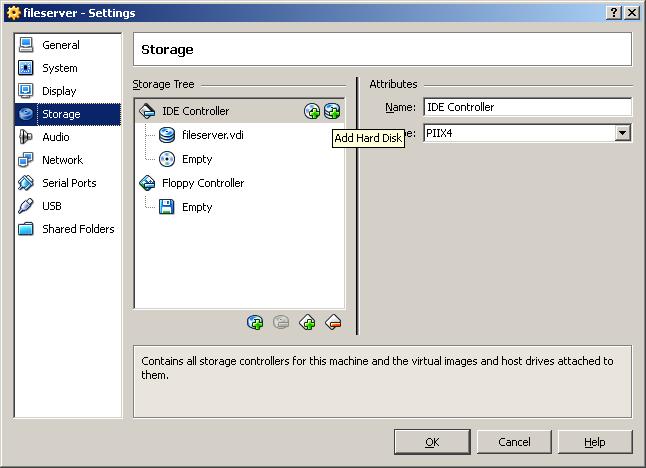Select the Empty CD/DVD drive under IDE Controller

pos(240,159)
